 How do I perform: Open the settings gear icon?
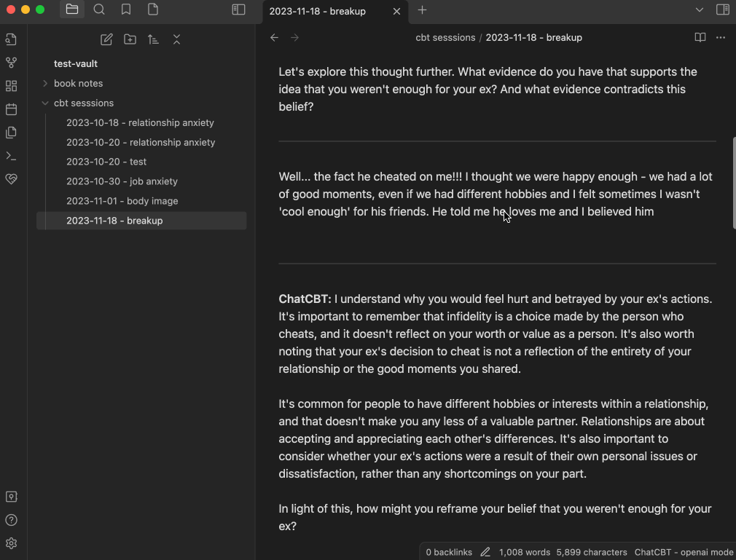(x=11, y=543)
